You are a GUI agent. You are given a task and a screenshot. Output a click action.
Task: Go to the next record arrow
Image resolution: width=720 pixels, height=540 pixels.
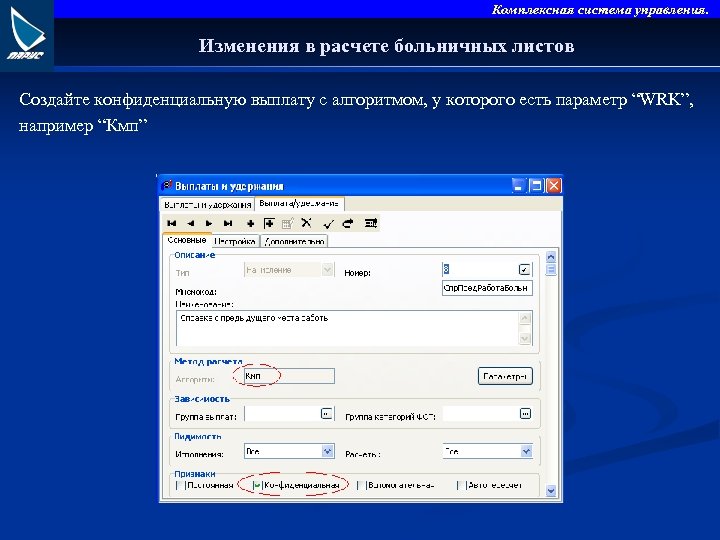click(209, 224)
